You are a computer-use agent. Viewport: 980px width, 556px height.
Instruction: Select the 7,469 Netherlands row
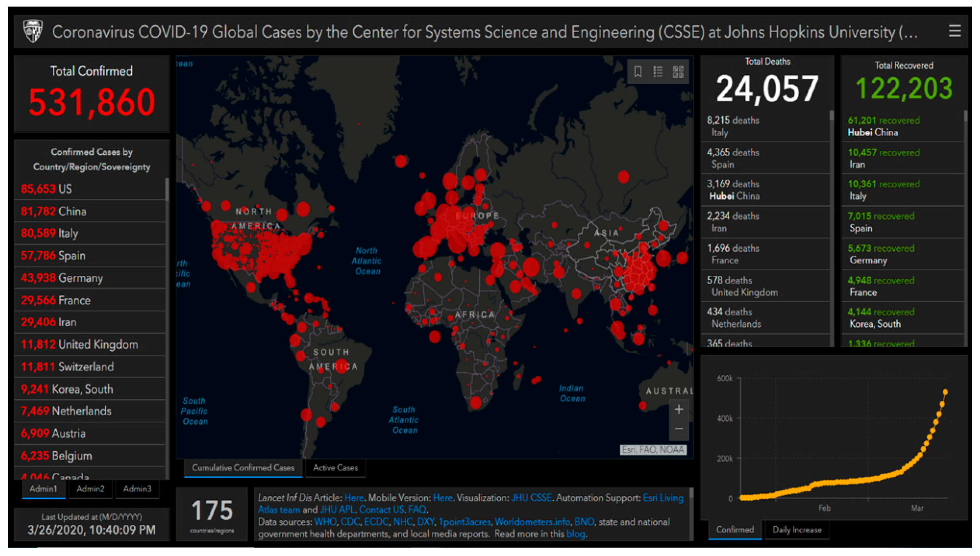point(90,411)
